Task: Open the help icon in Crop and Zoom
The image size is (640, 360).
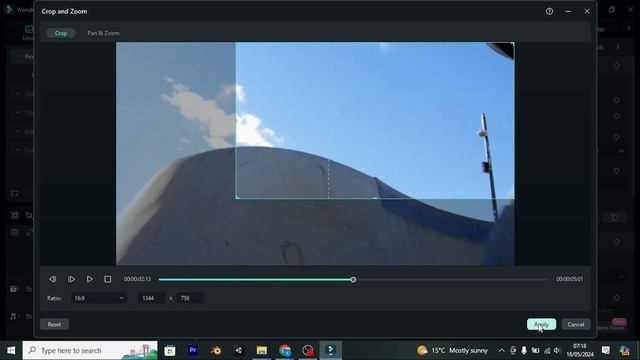Action: [549, 11]
